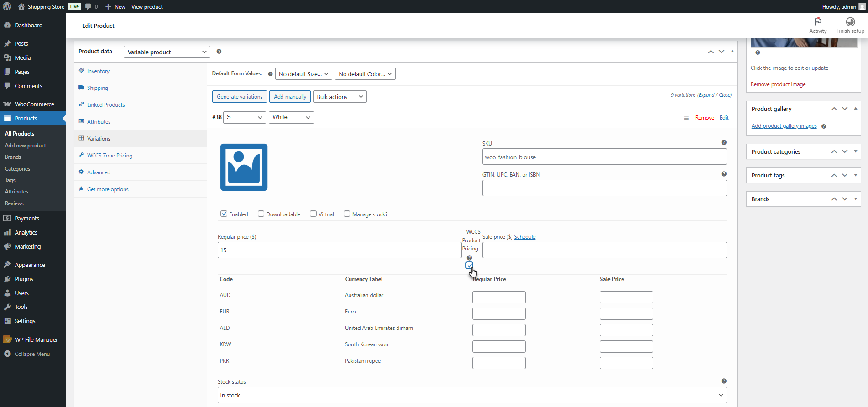The height and width of the screenshot is (407, 868).
Task: Click Add product gallery images link
Action: click(784, 126)
